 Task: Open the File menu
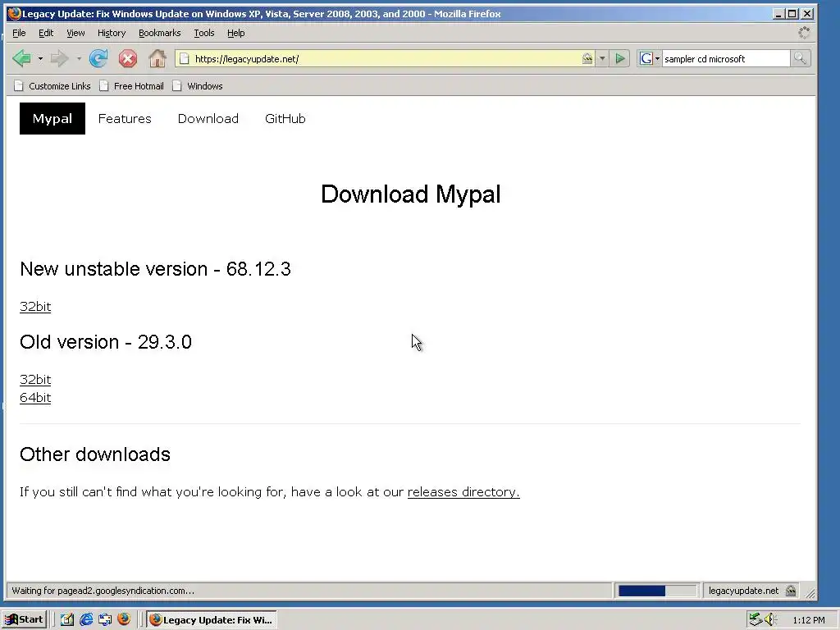tap(19, 33)
